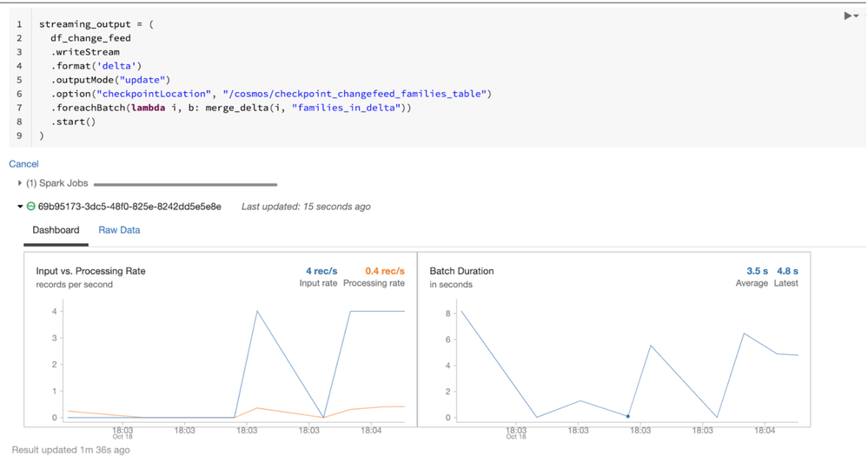Click the Cancel link

pyautogui.click(x=23, y=164)
